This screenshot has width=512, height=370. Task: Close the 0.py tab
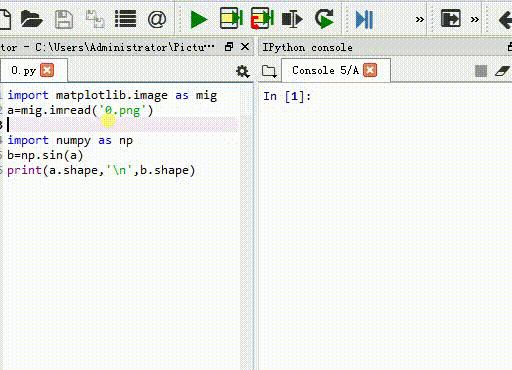[47, 70]
